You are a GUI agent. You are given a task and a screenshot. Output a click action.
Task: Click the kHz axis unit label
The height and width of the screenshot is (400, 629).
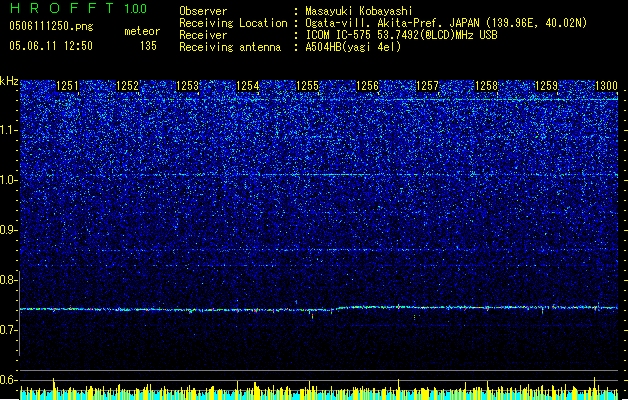click(9, 81)
